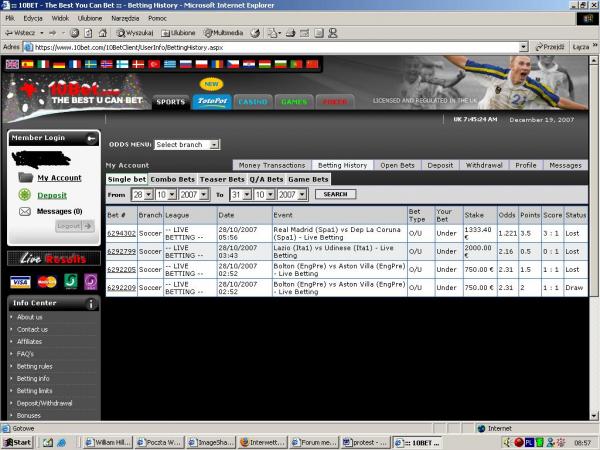Open the Money Transactions tab
Image resolution: width=600 pixels, height=450 pixels.
(271, 165)
